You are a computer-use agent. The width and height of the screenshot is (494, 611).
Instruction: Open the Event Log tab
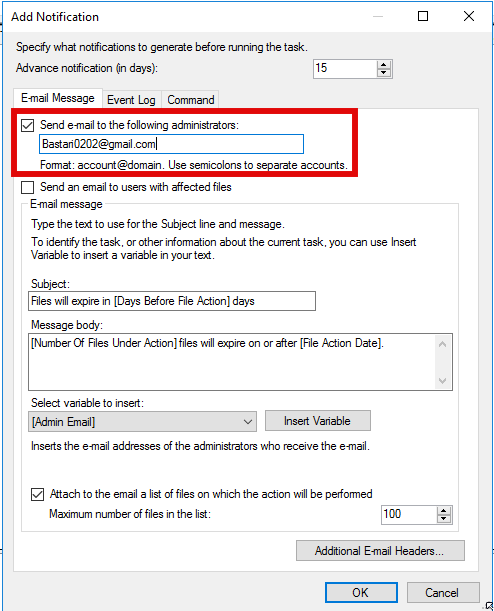[131, 100]
